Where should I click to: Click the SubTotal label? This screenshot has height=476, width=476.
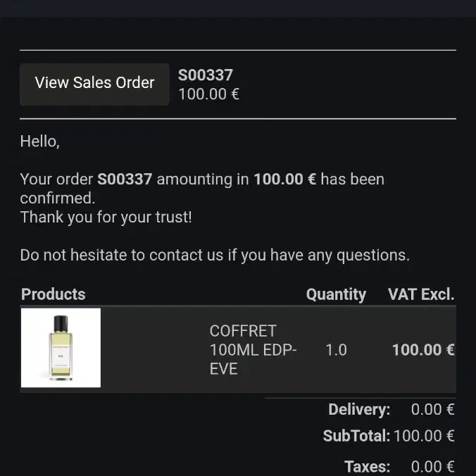tap(356, 436)
